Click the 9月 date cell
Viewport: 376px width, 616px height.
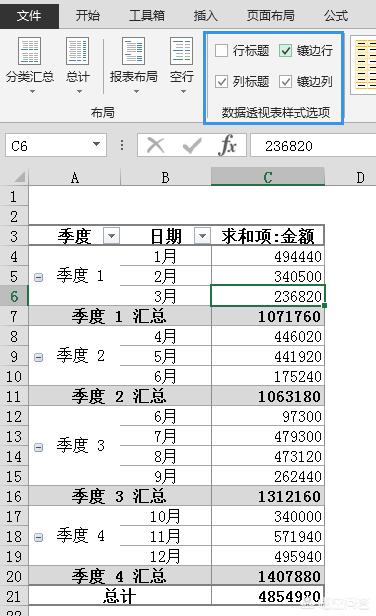coord(165,476)
